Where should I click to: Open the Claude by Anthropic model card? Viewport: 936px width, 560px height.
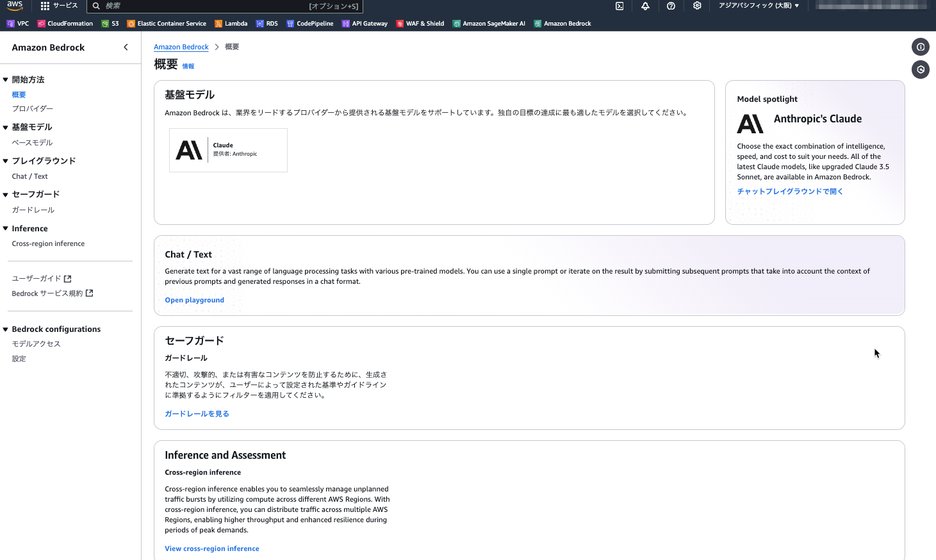[x=228, y=150]
